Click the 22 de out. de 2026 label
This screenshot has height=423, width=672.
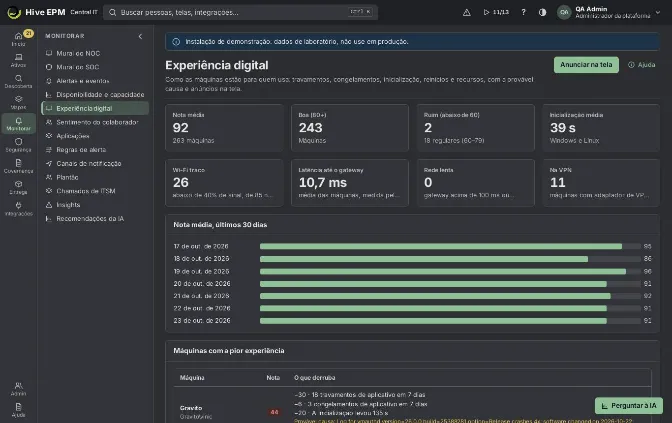[x=202, y=308]
